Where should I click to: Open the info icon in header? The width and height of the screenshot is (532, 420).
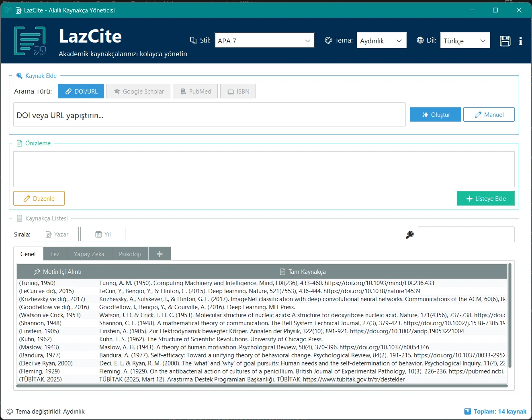[520, 41]
